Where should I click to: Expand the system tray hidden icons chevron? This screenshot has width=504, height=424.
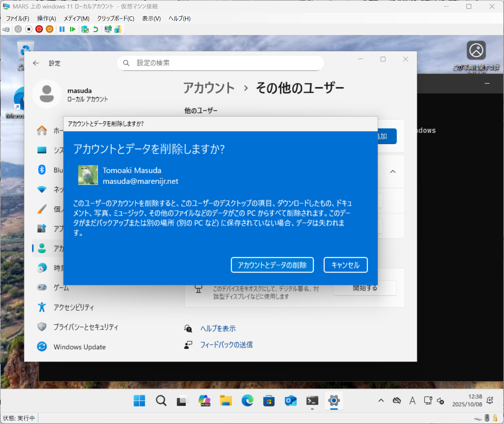[381, 400]
